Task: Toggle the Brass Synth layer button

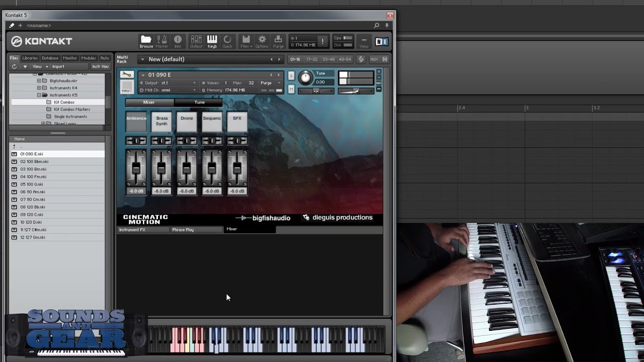Action: point(162,121)
